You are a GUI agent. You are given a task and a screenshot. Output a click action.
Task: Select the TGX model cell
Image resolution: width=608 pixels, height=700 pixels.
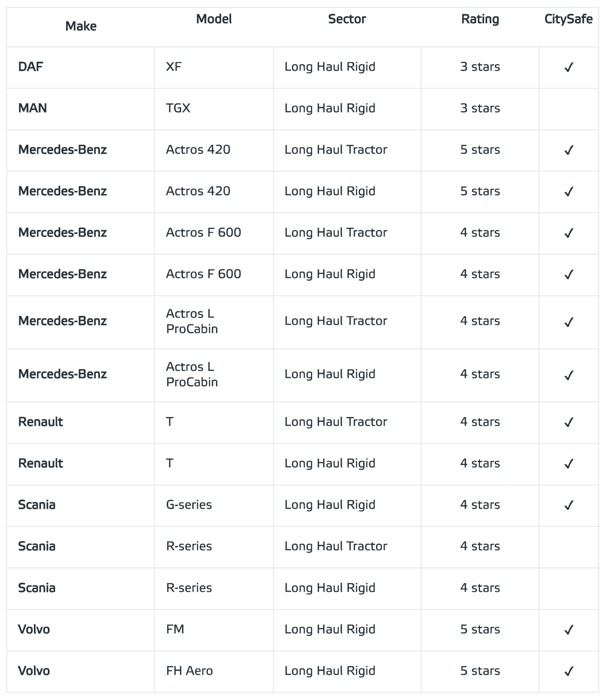pos(178,108)
